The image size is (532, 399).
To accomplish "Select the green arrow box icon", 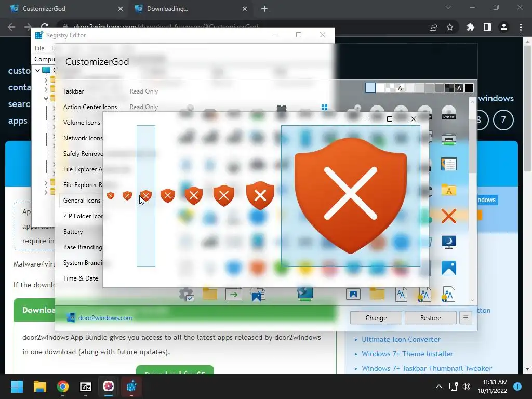I will [x=234, y=295].
